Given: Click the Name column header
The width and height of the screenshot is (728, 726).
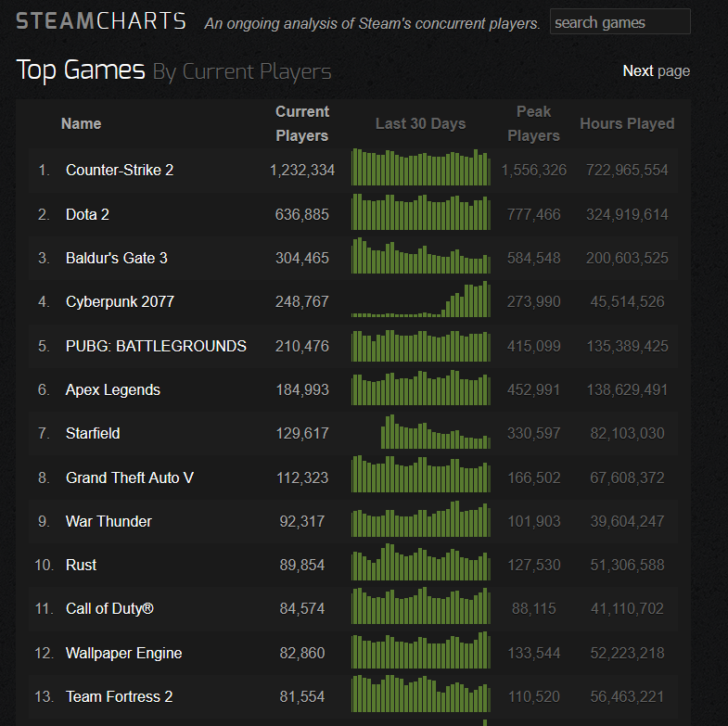Looking at the screenshot, I should click(x=82, y=124).
